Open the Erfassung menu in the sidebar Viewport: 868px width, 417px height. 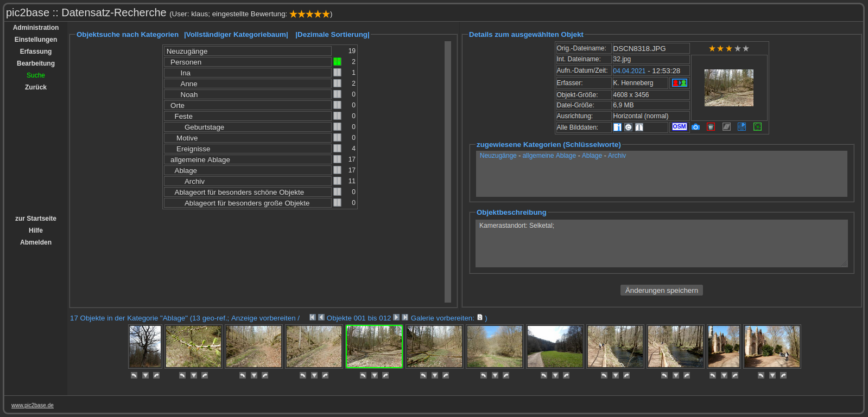click(36, 52)
